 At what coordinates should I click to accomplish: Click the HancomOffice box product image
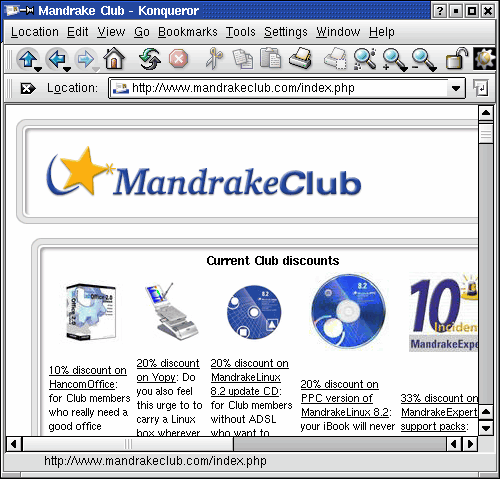tap(91, 312)
